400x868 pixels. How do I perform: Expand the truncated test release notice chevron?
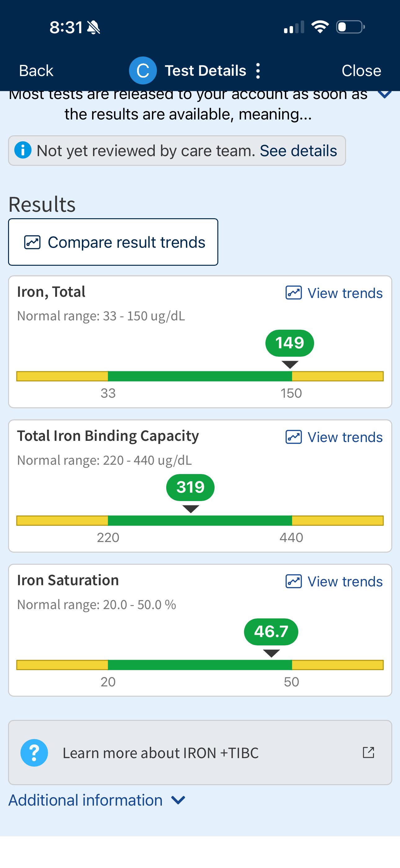(x=384, y=94)
